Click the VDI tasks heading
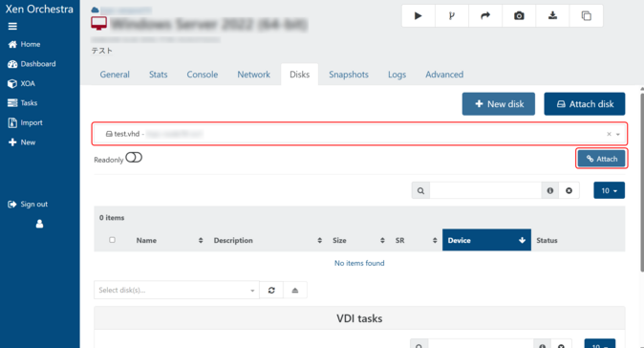The image size is (644, 348). click(359, 318)
